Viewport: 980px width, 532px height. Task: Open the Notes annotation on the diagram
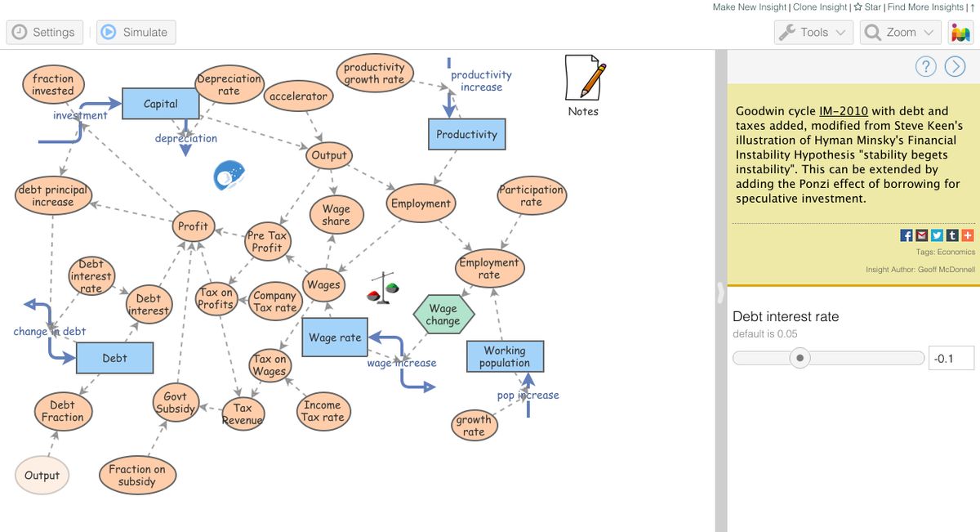point(583,79)
